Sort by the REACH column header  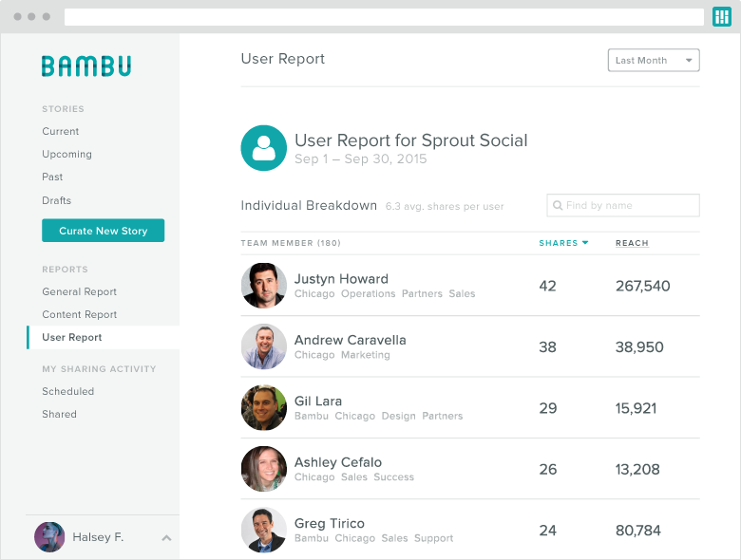point(632,243)
